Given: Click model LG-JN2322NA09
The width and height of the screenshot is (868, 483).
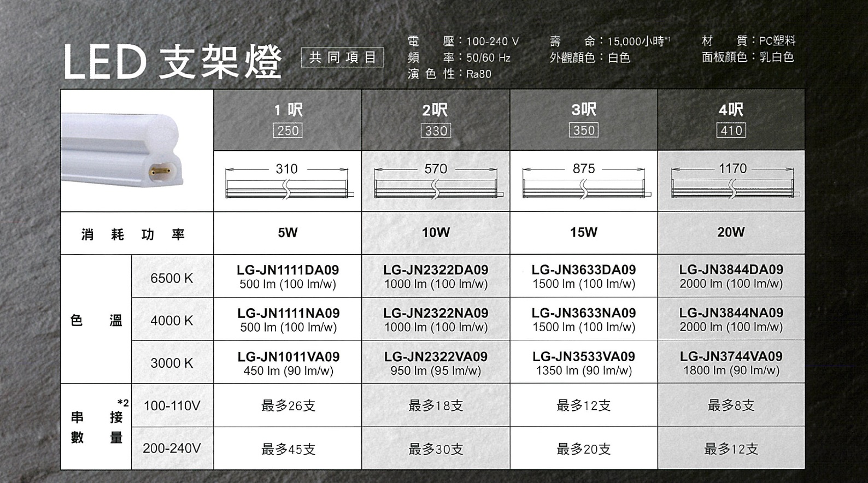Looking at the screenshot, I should tap(436, 313).
